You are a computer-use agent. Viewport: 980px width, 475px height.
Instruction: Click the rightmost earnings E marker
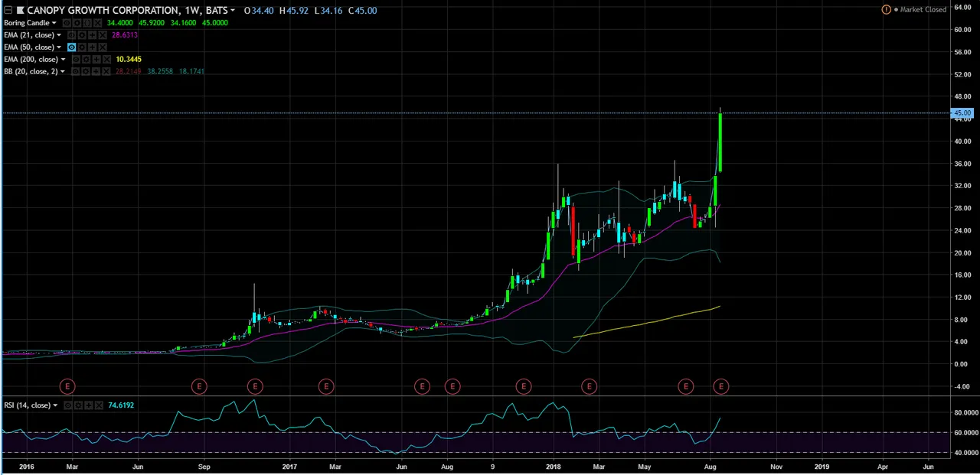pos(720,386)
